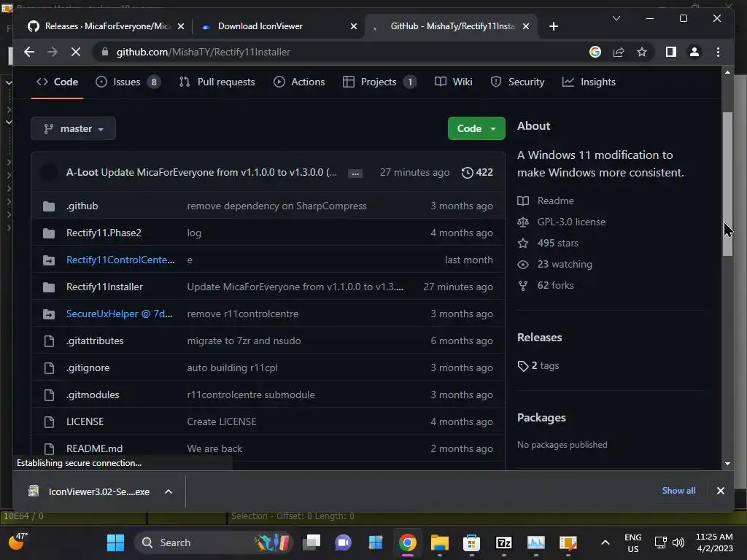This screenshot has width=747, height=560.
Task: Open a new browser tab
Action: tap(553, 26)
